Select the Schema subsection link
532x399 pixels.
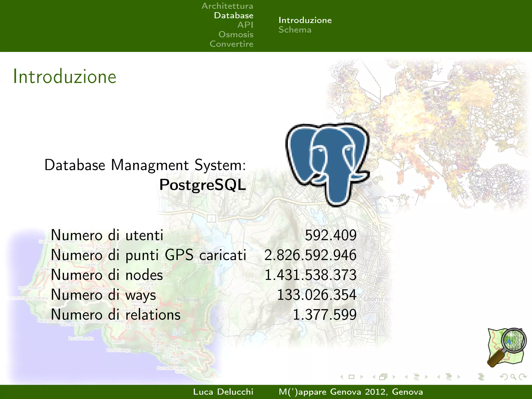pyautogui.click(x=295, y=30)
